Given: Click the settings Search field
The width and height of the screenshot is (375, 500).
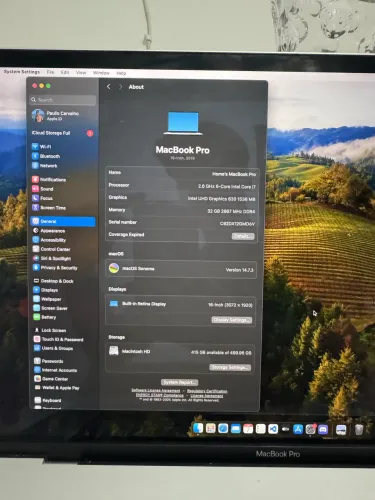Looking at the screenshot, I should (x=63, y=100).
